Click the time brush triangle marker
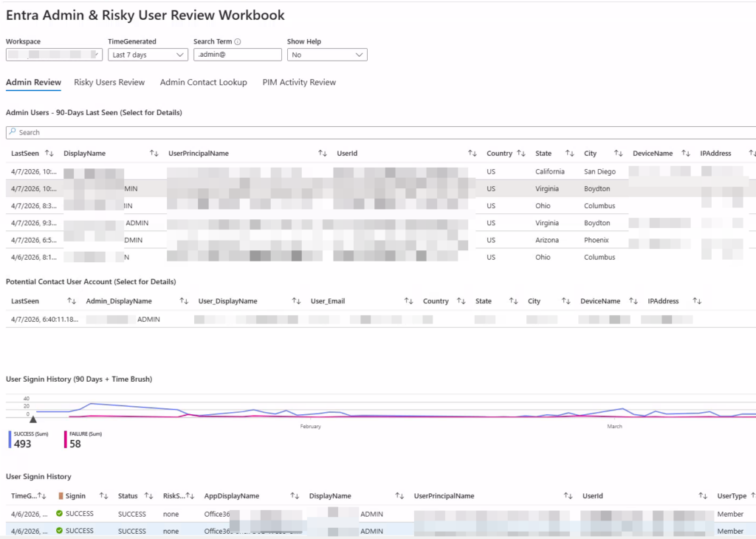Image resolution: width=756 pixels, height=539 pixels. point(32,419)
